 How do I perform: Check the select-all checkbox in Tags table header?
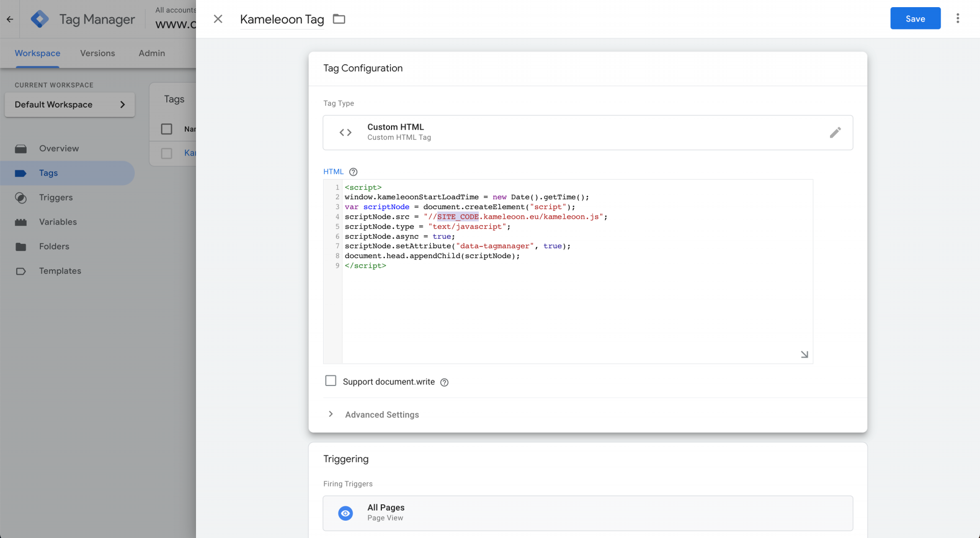166,129
